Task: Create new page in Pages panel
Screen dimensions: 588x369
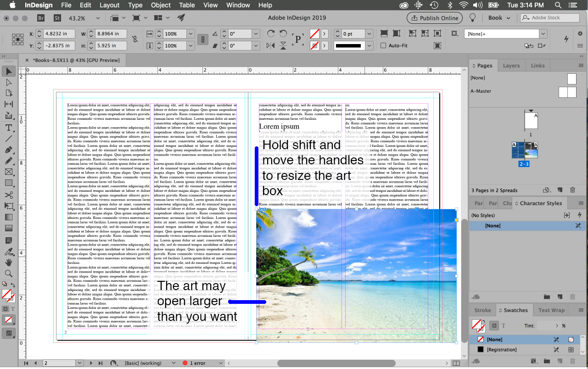Action: [x=560, y=190]
